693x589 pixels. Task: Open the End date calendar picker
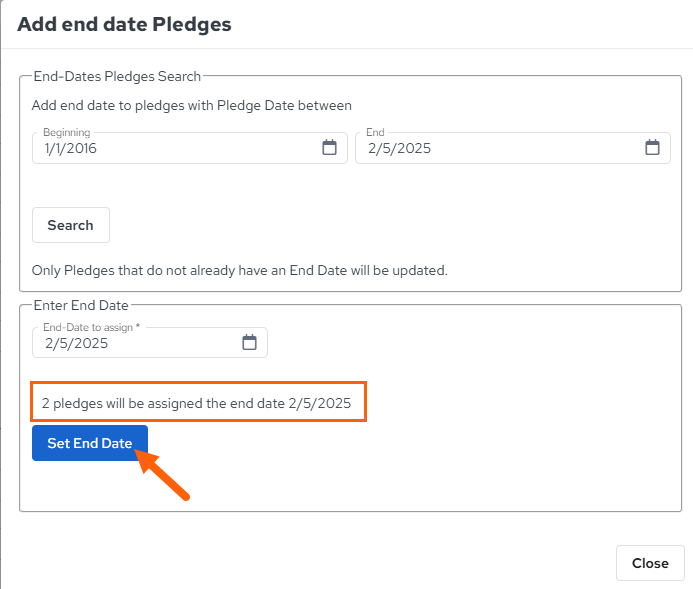[652, 148]
